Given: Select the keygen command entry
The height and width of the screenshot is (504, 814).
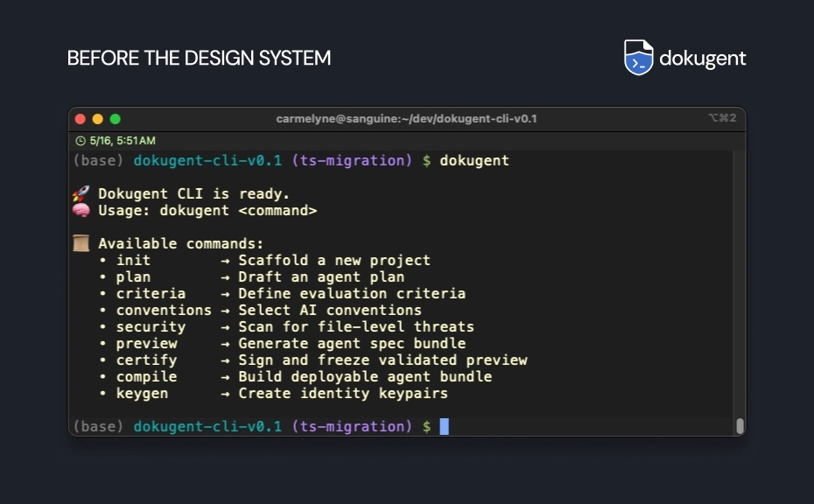Looking at the screenshot, I should (x=144, y=393).
